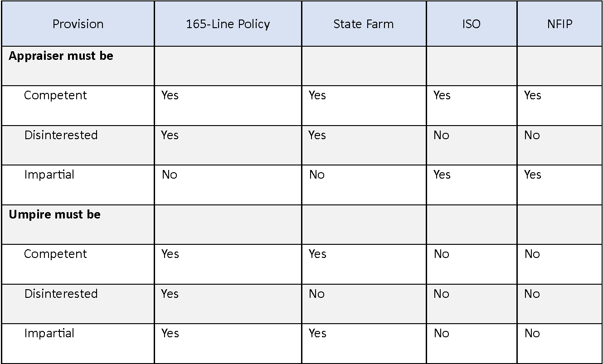Viewport: 603px width, 364px height.
Task: Select the ISO column header
Action: click(471, 24)
